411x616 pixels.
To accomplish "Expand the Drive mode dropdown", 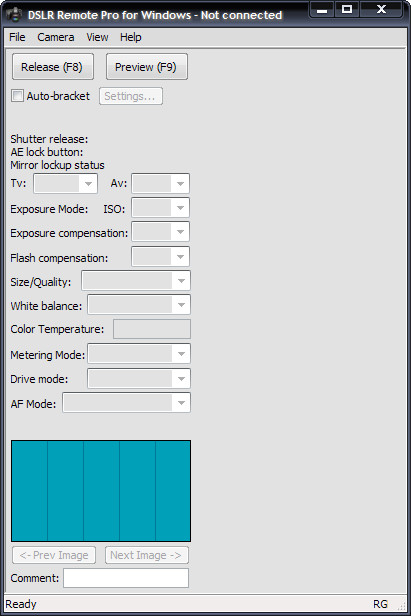I will click(x=139, y=378).
